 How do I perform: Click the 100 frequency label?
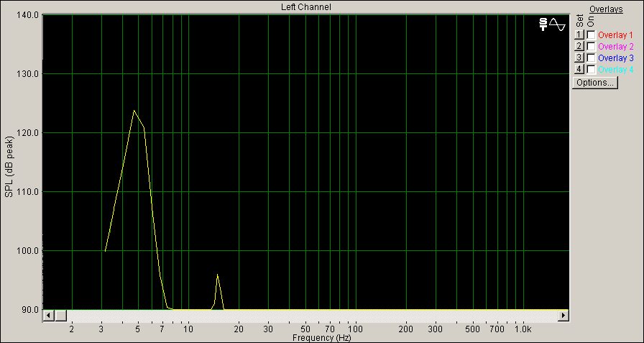(356, 329)
